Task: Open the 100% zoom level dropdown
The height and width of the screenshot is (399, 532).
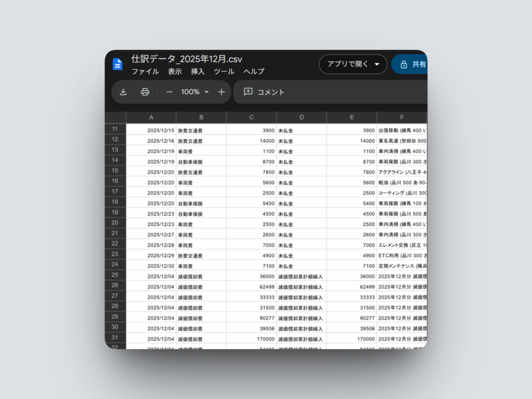Action: pos(195,92)
